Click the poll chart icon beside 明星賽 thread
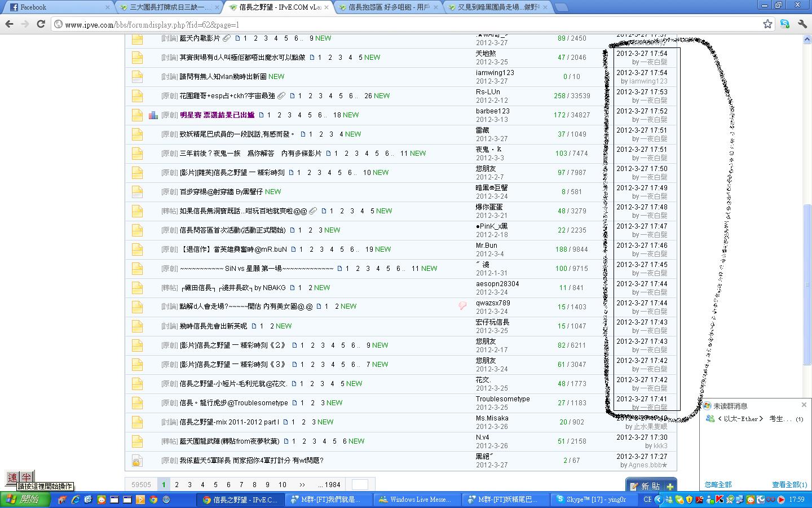The image size is (812, 508). click(153, 115)
